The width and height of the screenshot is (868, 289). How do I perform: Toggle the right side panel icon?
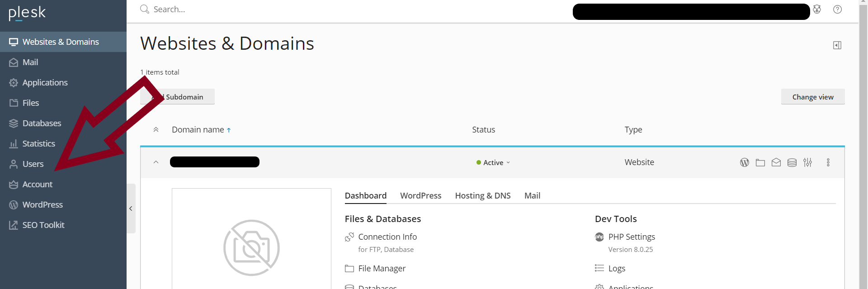[837, 45]
